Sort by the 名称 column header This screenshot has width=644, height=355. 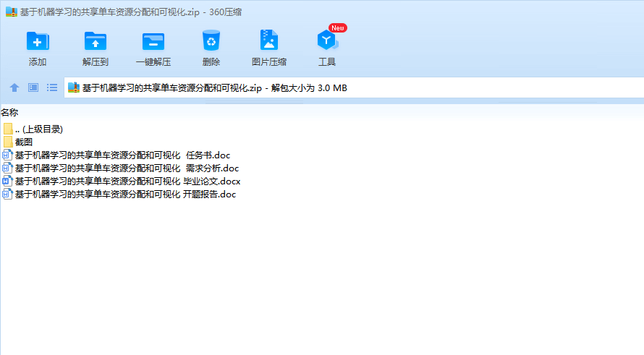9,113
